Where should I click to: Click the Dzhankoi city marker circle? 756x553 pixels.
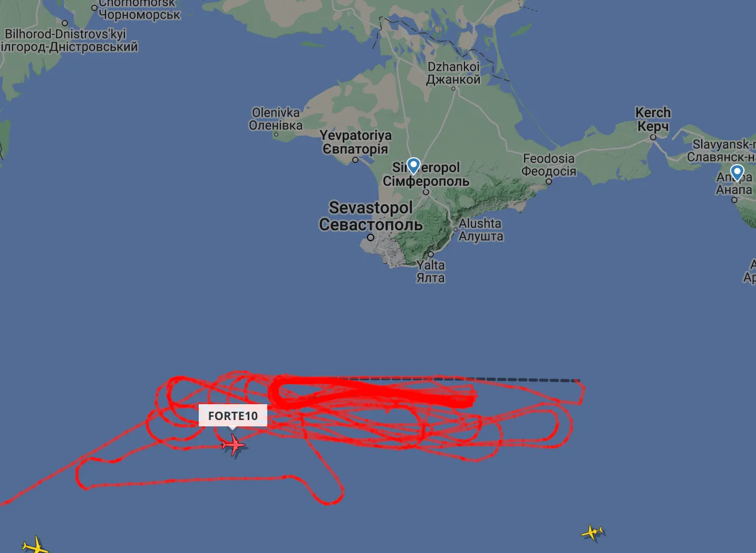tap(453, 89)
